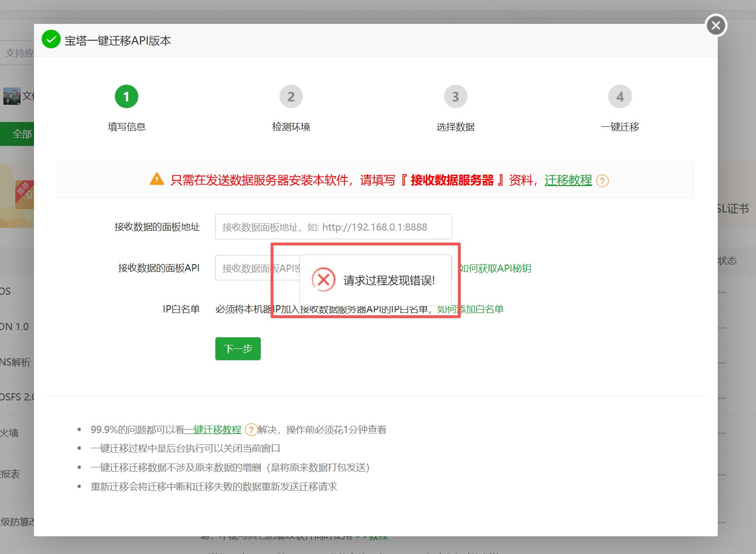Click the help icon after 一键迁移教程 in tips
756x554 pixels.
[251, 430]
